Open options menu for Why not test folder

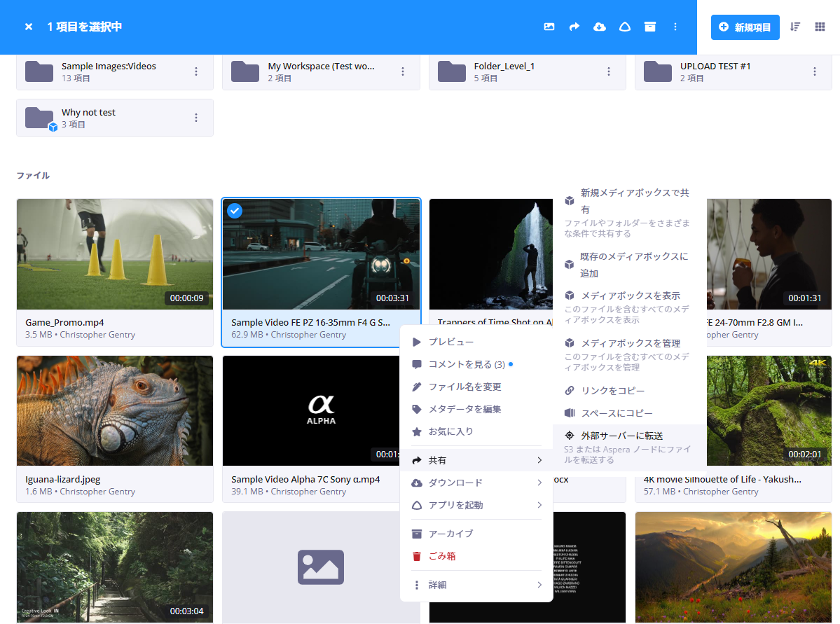(196, 118)
